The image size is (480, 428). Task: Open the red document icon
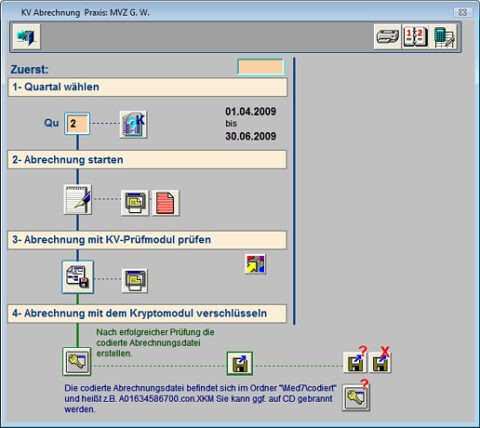[x=165, y=203]
